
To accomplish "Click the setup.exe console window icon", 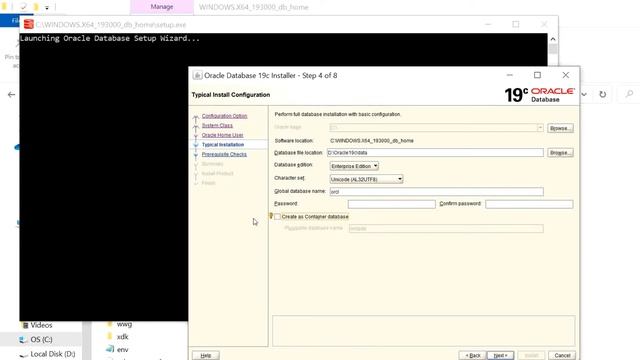I will tap(29, 24).
